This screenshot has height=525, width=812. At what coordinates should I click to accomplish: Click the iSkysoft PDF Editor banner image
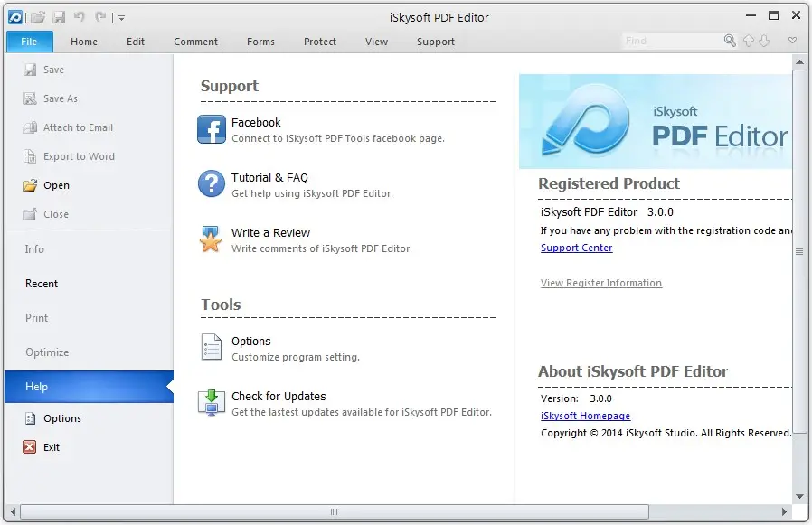tap(655, 121)
